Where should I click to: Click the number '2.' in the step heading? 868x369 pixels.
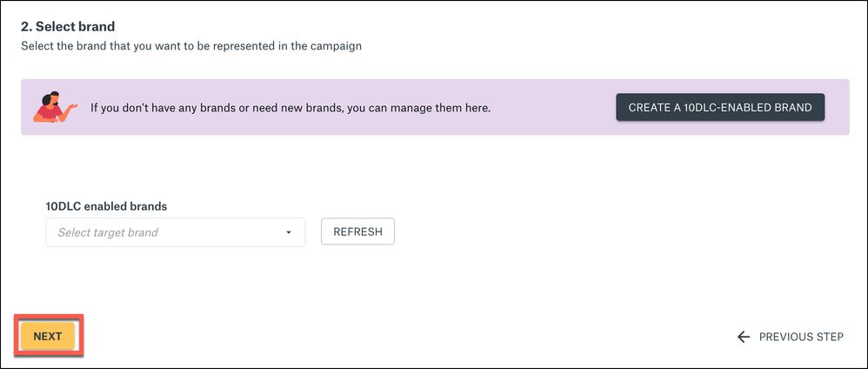point(27,27)
